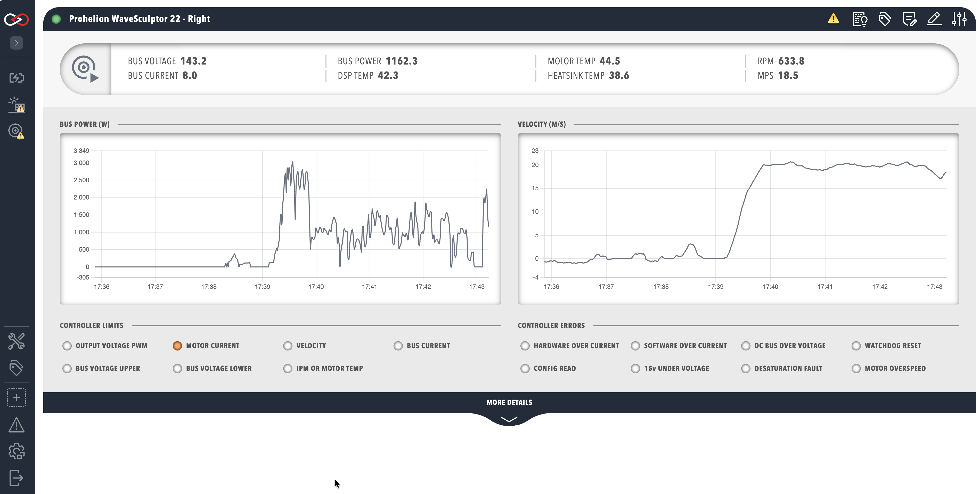This screenshot has width=980, height=494.
Task: Select the IPM or Motor Temp indicator
Action: click(x=288, y=369)
